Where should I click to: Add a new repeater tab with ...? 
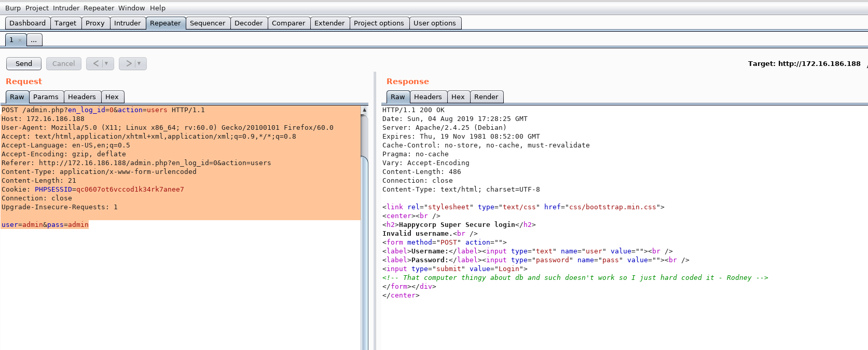[34, 40]
